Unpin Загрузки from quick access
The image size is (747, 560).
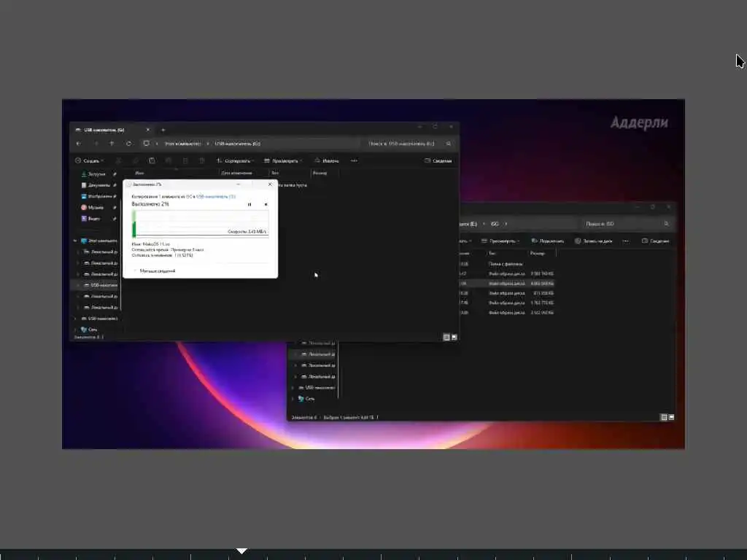coord(115,174)
